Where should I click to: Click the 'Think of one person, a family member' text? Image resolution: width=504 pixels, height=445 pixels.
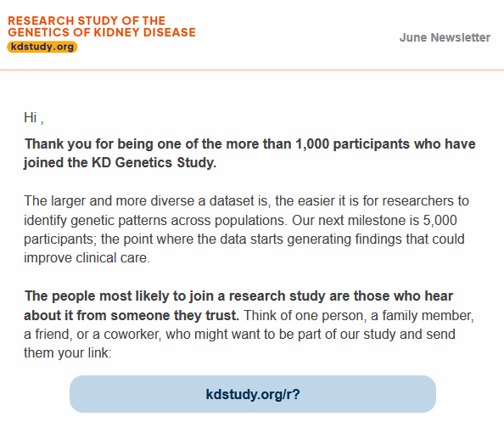click(x=359, y=315)
